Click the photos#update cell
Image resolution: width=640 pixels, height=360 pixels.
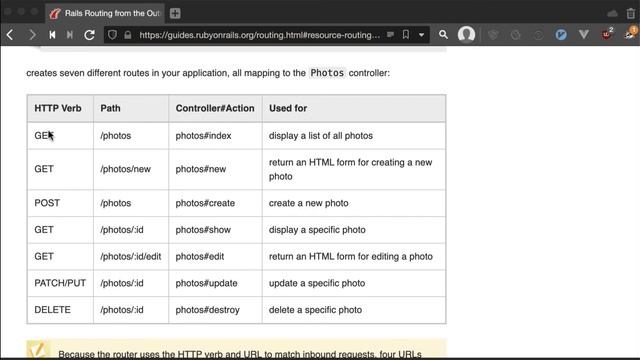[215, 283]
